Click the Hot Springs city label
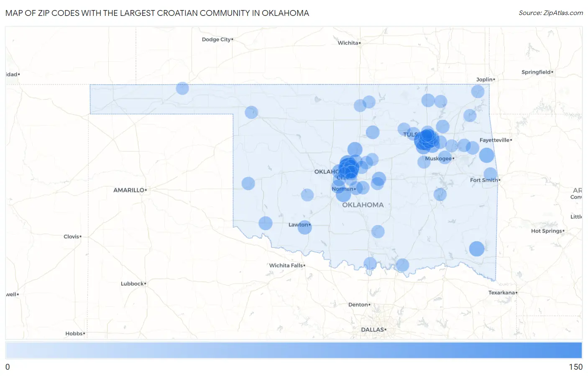This screenshot has width=588, height=376. (x=547, y=231)
